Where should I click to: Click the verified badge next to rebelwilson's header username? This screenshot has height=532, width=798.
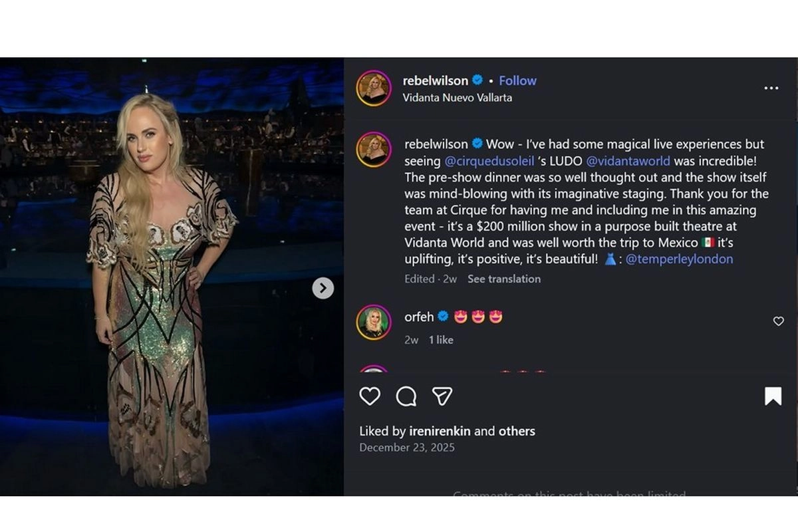coord(476,80)
